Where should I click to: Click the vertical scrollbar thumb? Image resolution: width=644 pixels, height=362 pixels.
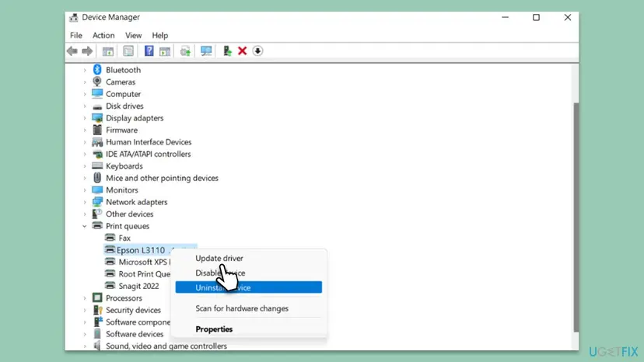tap(576, 218)
